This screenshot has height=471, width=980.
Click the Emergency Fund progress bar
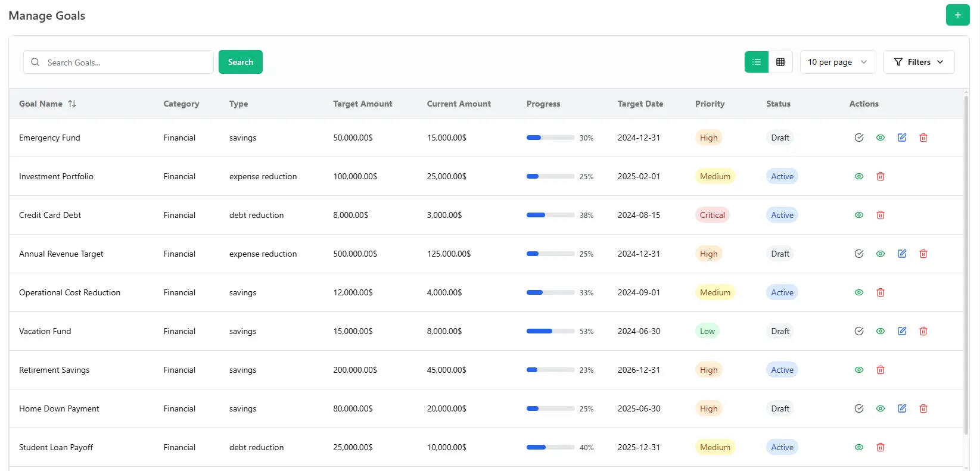click(x=550, y=138)
